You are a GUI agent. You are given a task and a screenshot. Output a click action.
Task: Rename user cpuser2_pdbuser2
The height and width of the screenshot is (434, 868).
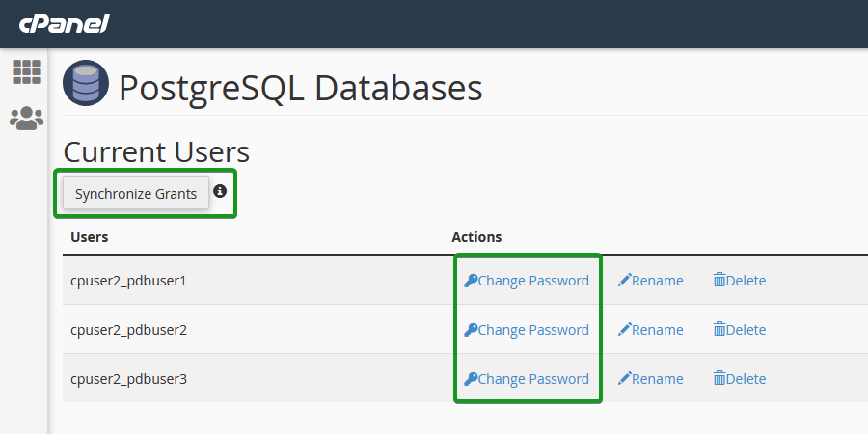click(x=650, y=330)
